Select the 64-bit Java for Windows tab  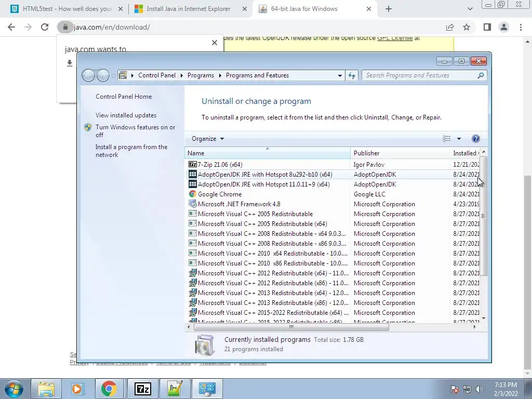(x=314, y=9)
